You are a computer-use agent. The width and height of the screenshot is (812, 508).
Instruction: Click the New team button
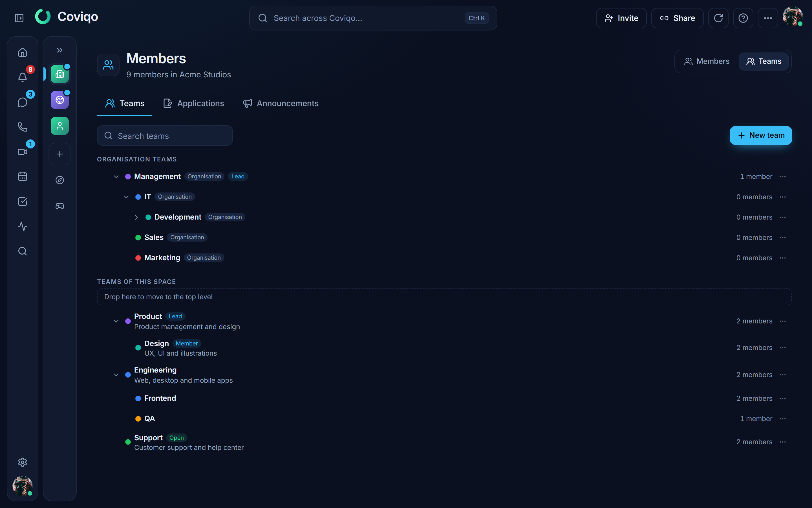(x=761, y=135)
